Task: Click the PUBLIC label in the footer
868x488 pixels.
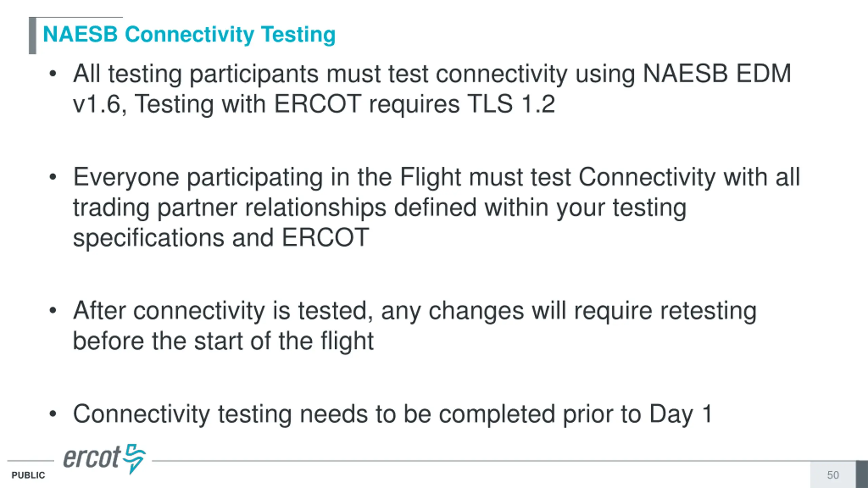Action: 28,475
